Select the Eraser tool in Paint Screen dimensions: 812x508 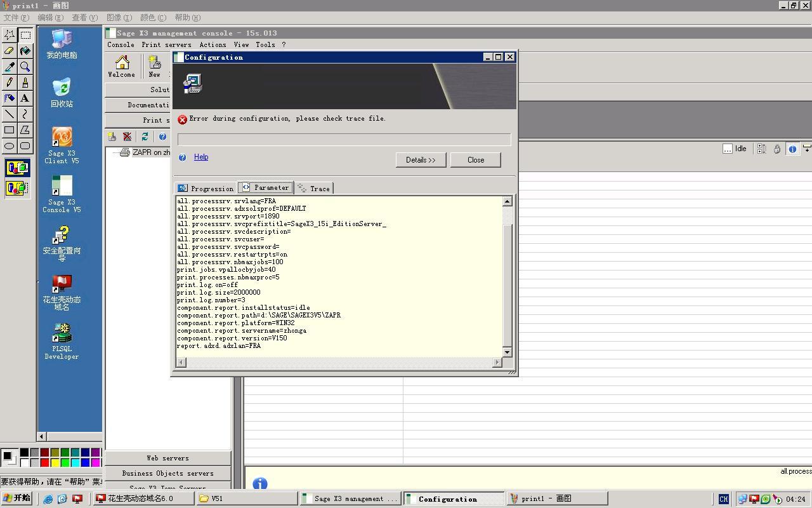pyautogui.click(x=10, y=51)
